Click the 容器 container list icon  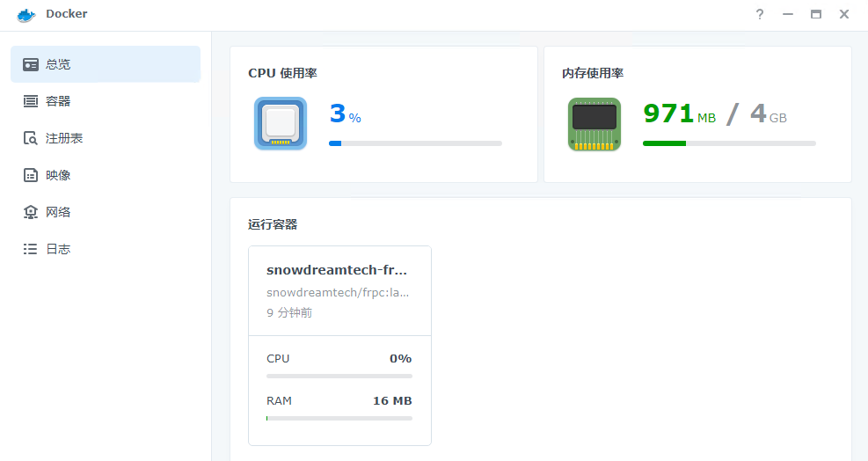(x=31, y=101)
